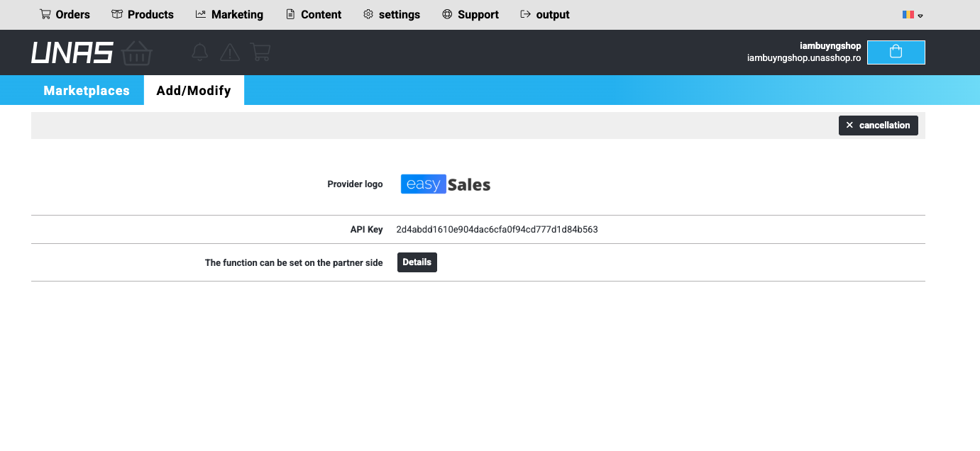Image resolution: width=980 pixels, height=451 pixels.
Task: Click the iambuyngshop account name
Action: [x=830, y=46]
